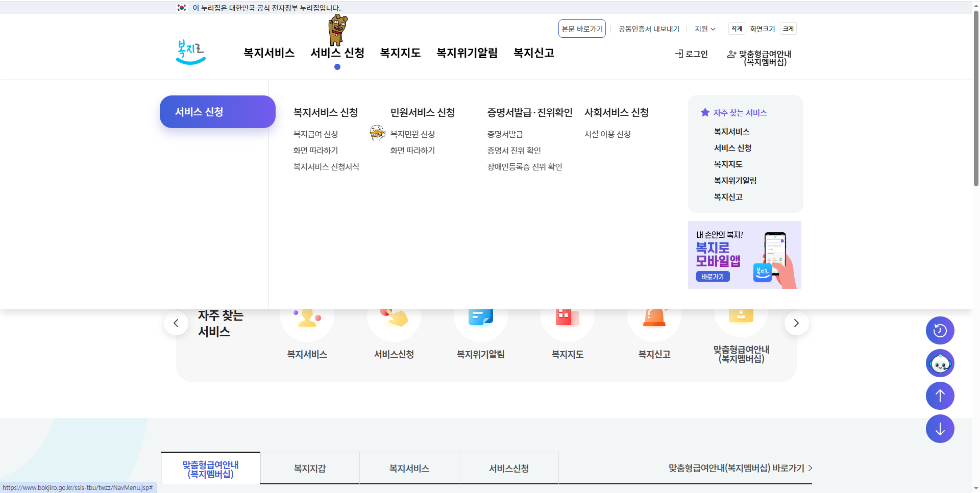Viewport: 980px width, 493px height.
Task: Click 증명서 진위 확인 link
Action: (514, 151)
